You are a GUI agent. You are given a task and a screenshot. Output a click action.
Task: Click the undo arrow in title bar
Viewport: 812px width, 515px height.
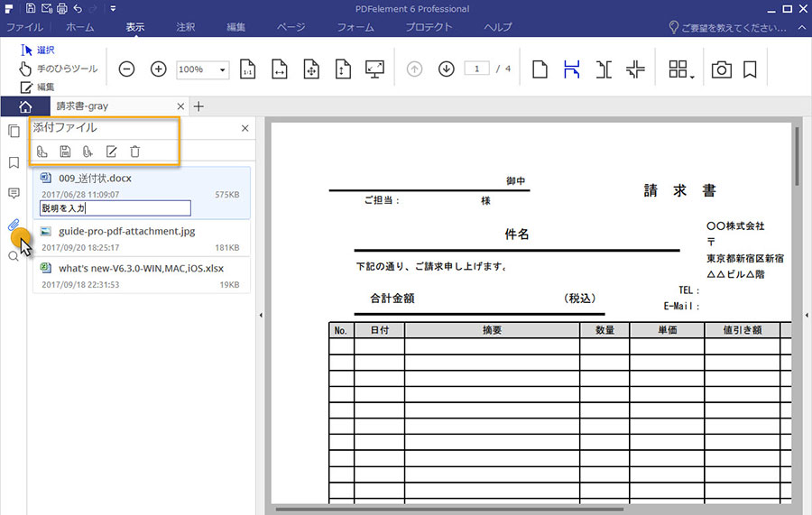point(78,8)
